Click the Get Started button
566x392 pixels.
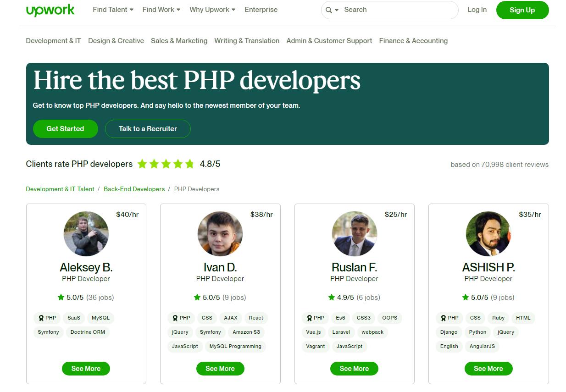coord(65,129)
